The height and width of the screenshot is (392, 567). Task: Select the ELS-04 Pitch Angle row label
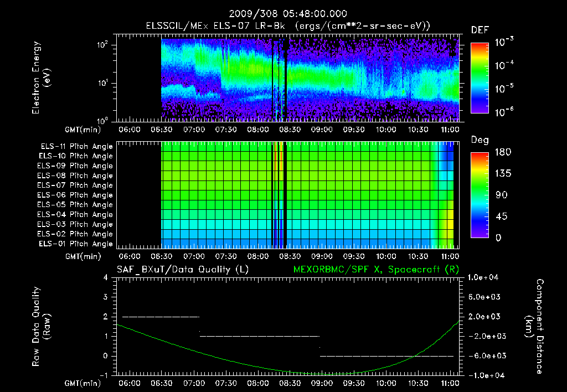tap(75, 215)
